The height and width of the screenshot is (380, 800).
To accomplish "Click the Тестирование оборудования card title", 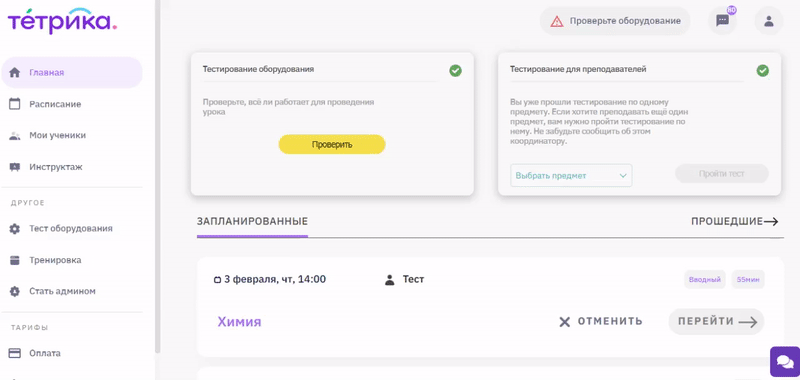I will (258, 69).
